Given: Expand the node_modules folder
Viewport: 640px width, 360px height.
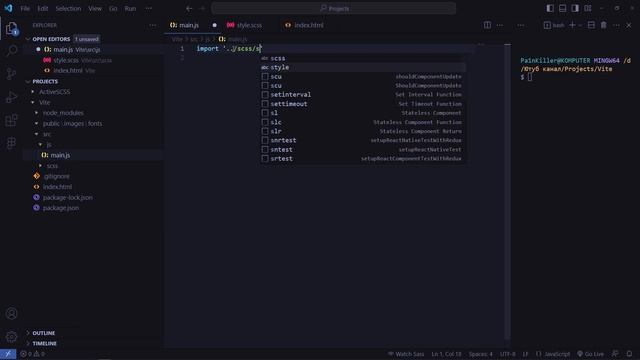Looking at the screenshot, I should coord(63,113).
